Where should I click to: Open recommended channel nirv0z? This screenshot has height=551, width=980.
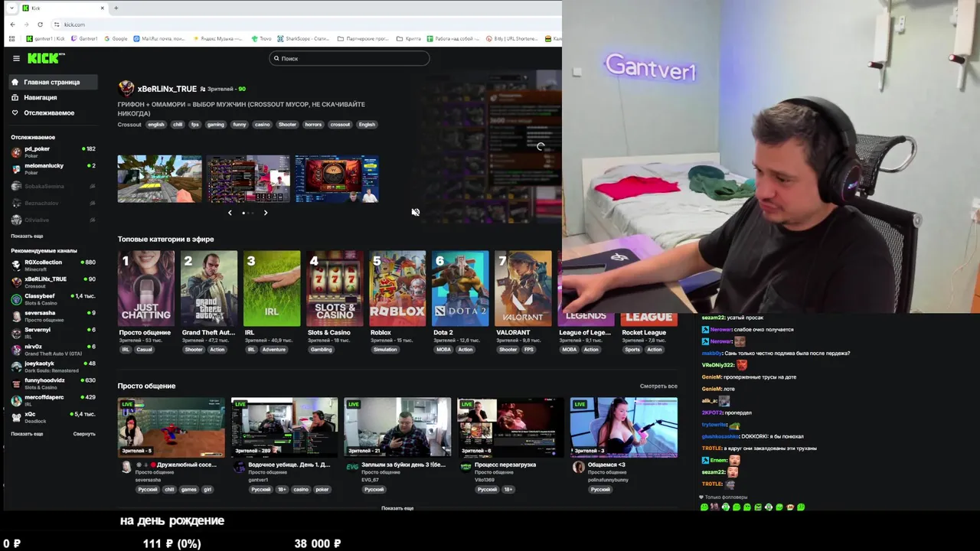pyautogui.click(x=53, y=349)
